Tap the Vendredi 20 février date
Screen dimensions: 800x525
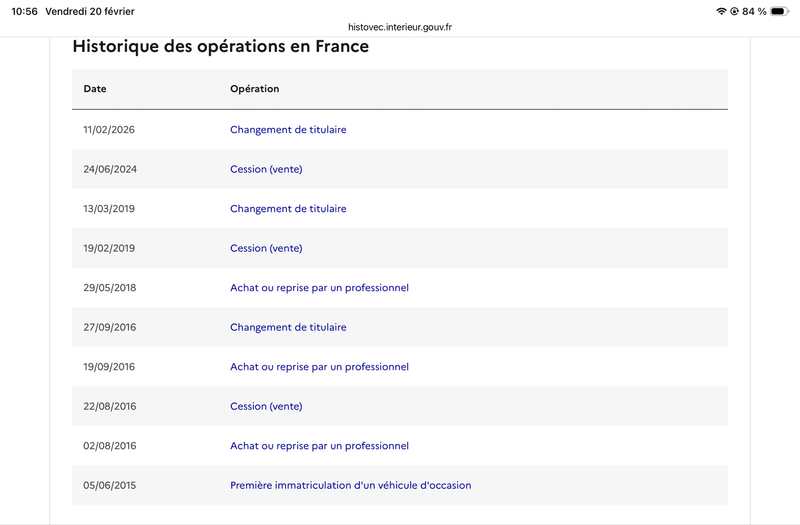point(90,11)
